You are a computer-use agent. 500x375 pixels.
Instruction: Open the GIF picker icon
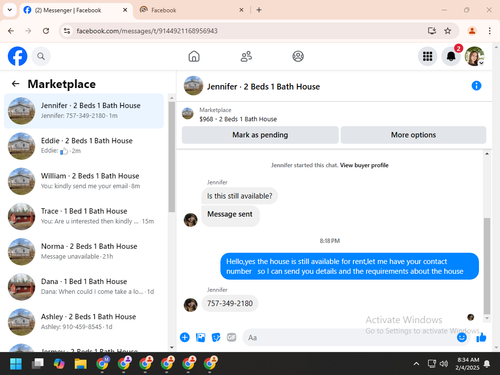(x=231, y=337)
